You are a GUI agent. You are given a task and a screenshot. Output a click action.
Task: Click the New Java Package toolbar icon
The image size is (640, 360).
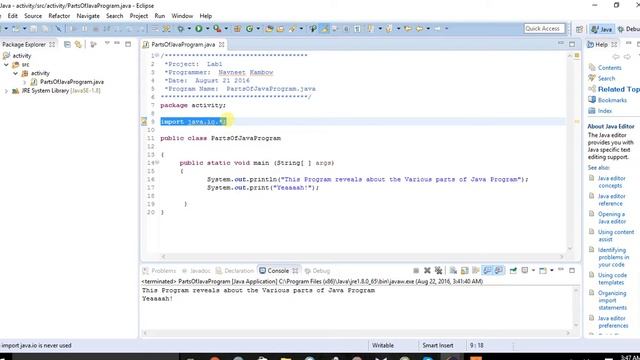(237, 29)
